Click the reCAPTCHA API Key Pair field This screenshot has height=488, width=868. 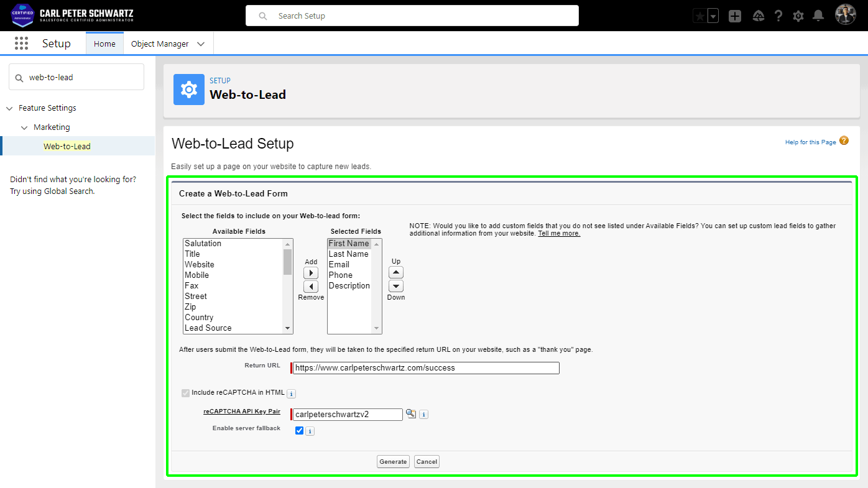coord(348,414)
